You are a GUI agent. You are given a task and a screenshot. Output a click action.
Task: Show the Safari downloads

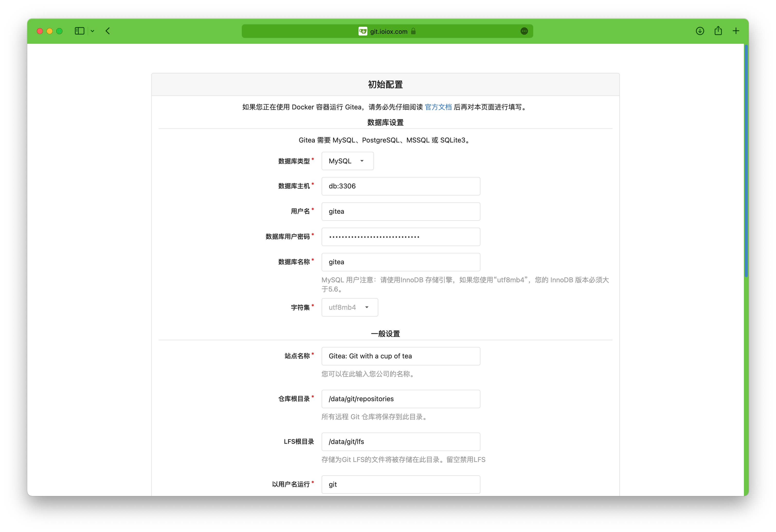click(700, 31)
